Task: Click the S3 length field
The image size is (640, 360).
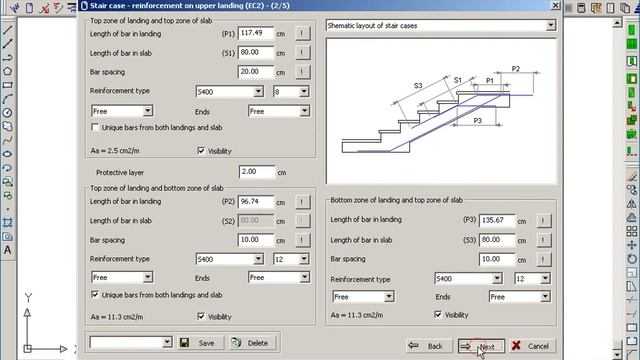Action: click(497, 240)
